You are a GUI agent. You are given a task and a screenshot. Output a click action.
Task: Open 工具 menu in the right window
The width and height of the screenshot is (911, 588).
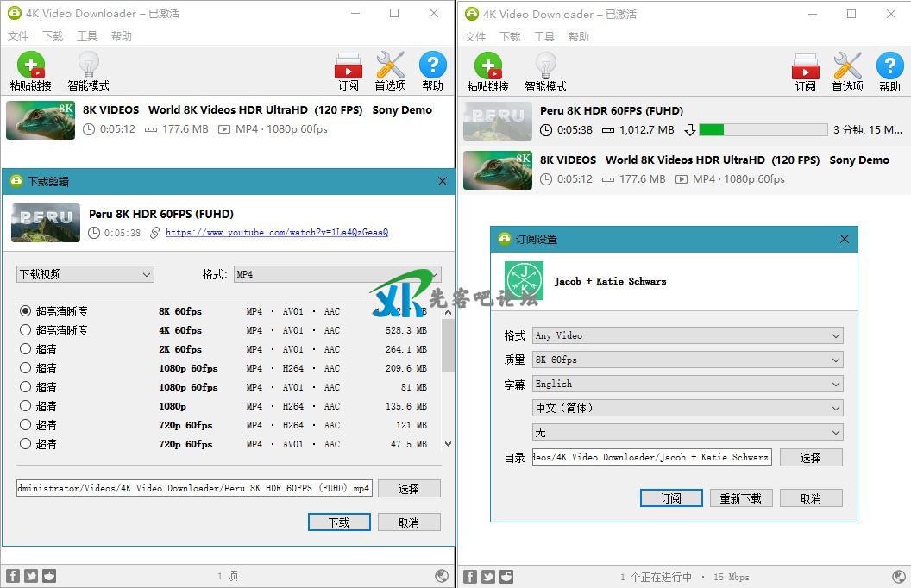(x=544, y=36)
